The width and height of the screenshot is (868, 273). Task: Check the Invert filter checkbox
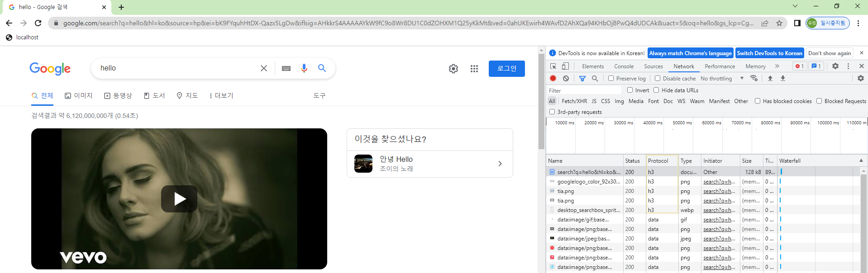pyautogui.click(x=630, y=90)
